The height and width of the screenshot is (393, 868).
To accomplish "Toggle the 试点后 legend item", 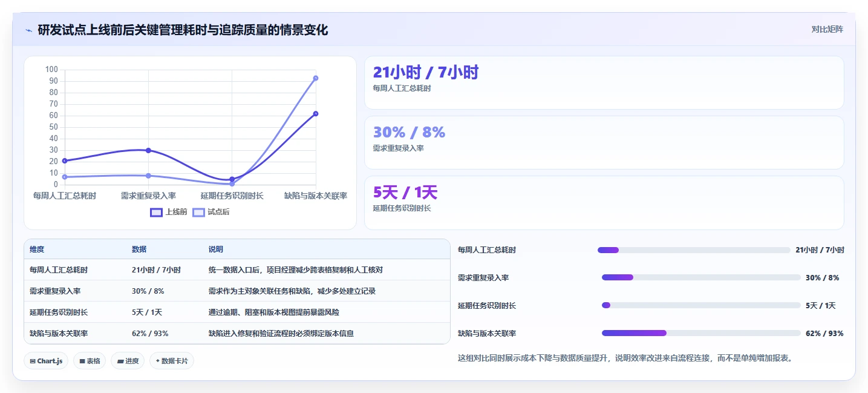I will [211, 212].
